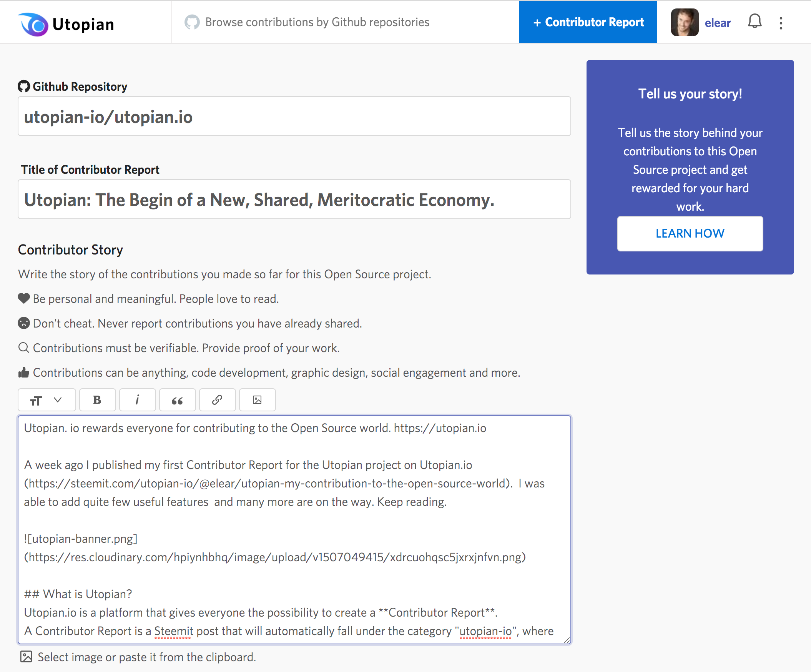The image size is (811, 672).
Task: Click the Utopian logo icon
Action: pyautogui.click(x=33, y=24)
